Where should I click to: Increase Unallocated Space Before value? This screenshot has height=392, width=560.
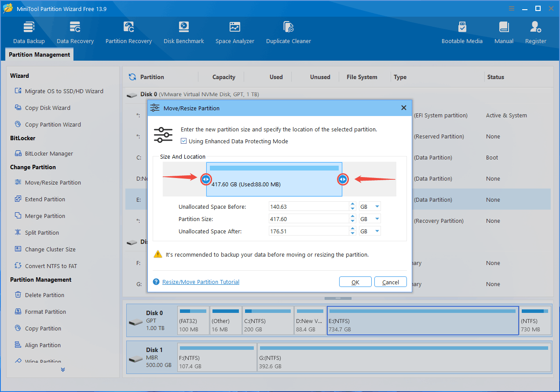pyautogui.click(x=352, y=204)
